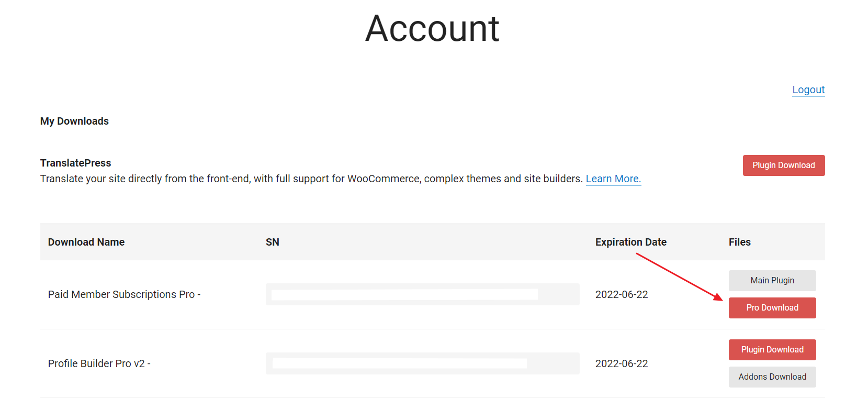
Task: Click expiration date in Profile Builder row
Action: coord(621,363)
